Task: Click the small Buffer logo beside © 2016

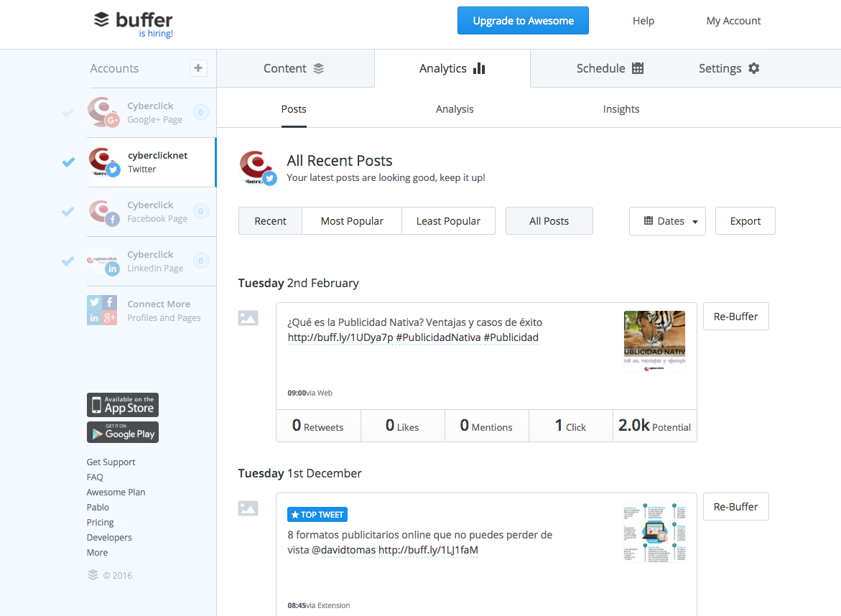Action: coord(93,575)
